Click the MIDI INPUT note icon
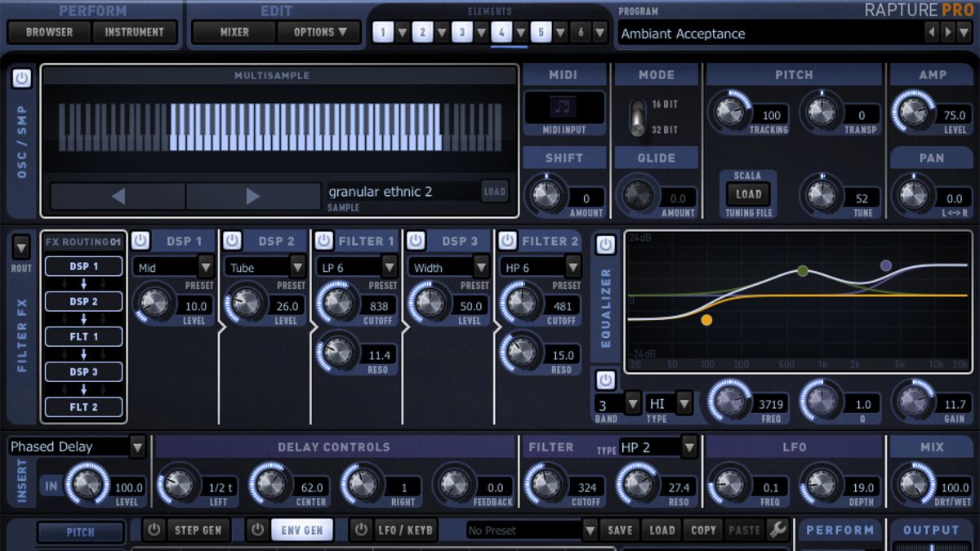Screen dimensions: 980x551 pyautogui.click(x=564, y=108)
